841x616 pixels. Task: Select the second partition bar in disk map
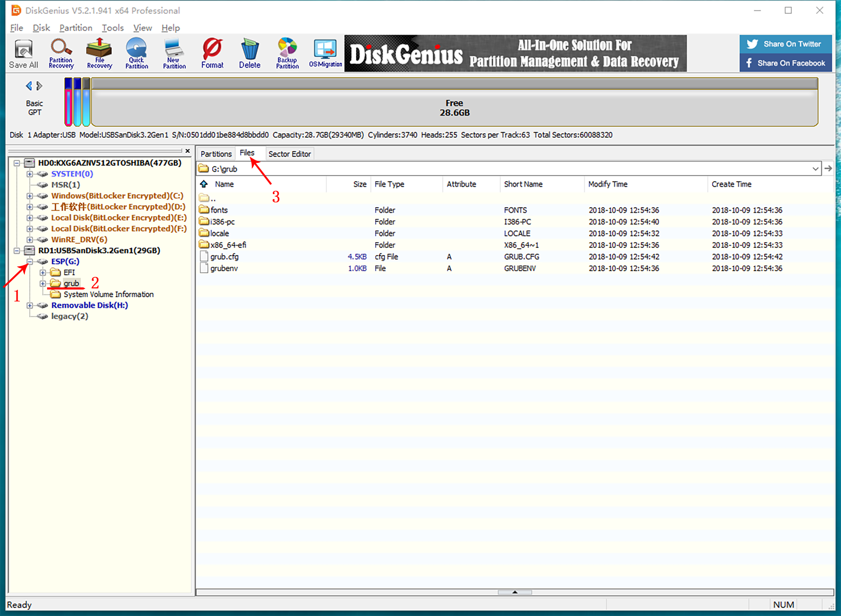77,102
